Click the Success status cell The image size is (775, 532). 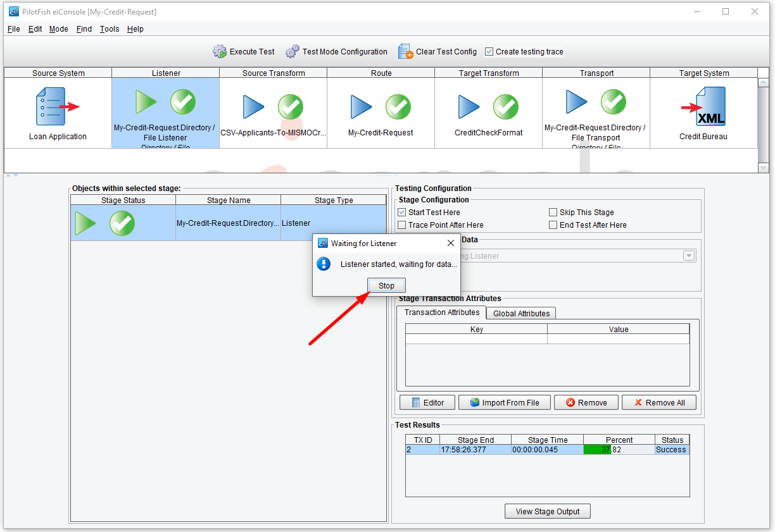pyautogui.click(x=672, y=450)
